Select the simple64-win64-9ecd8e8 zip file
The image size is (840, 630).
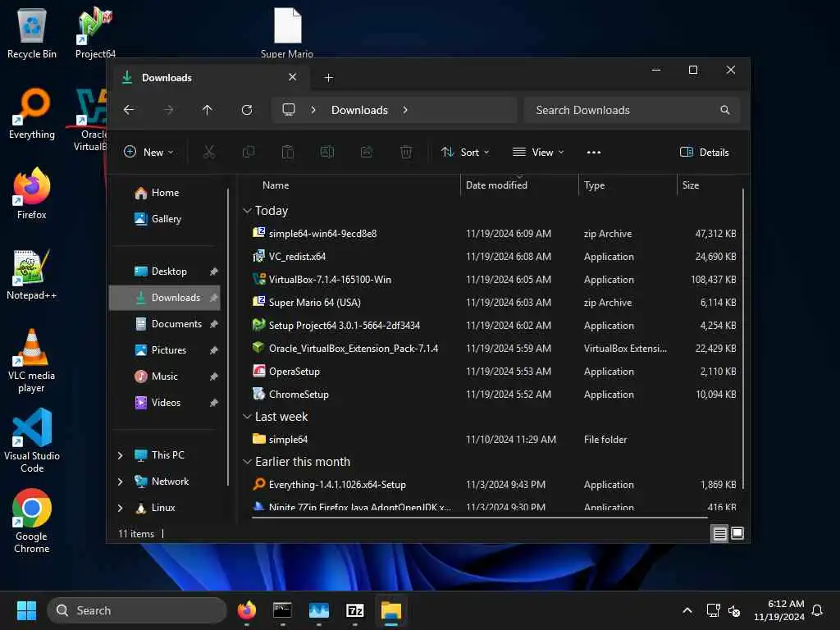tap(493, 234)
